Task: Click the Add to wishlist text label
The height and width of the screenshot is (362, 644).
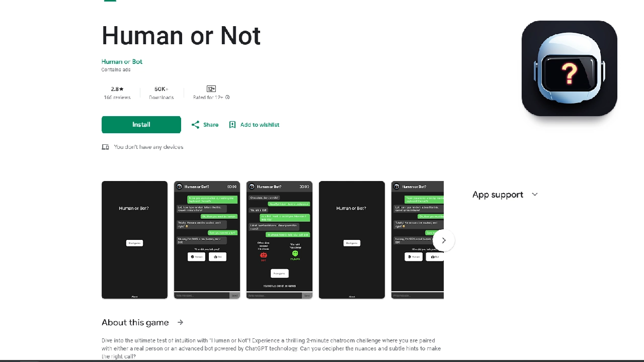Action: point(260,124)
